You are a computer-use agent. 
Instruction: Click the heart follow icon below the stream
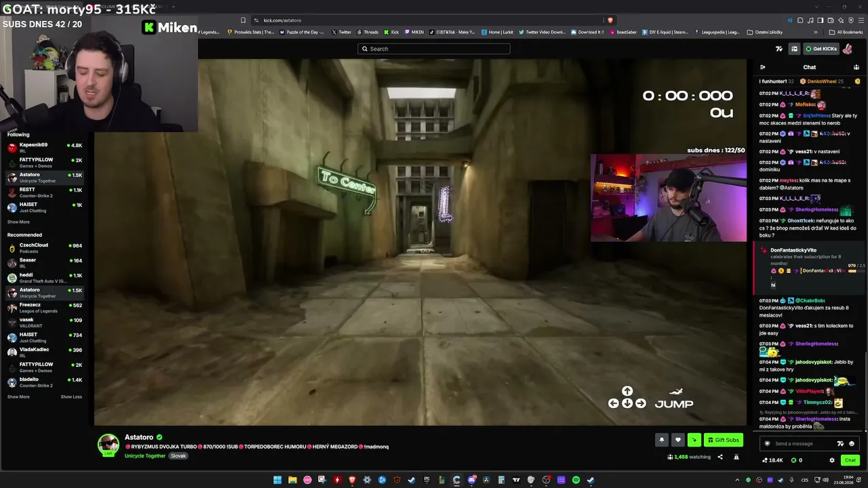pos(677,440)
